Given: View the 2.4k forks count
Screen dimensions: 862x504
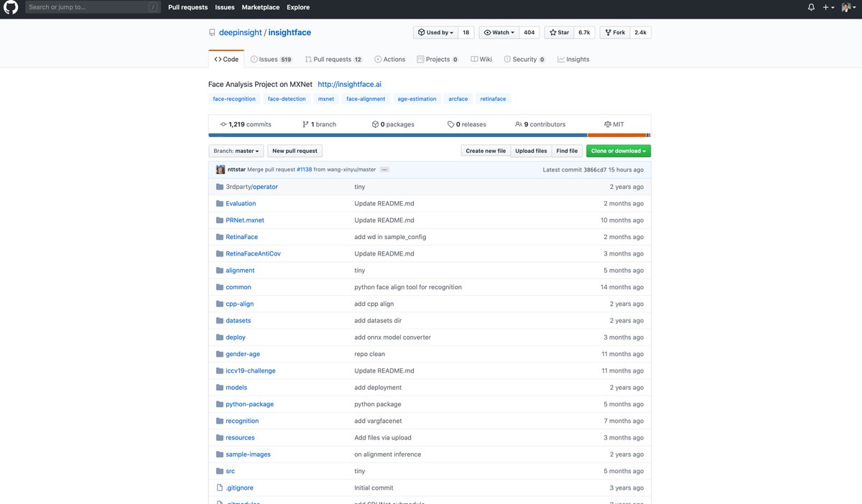Looking at the screenshot, I should 641,32.
